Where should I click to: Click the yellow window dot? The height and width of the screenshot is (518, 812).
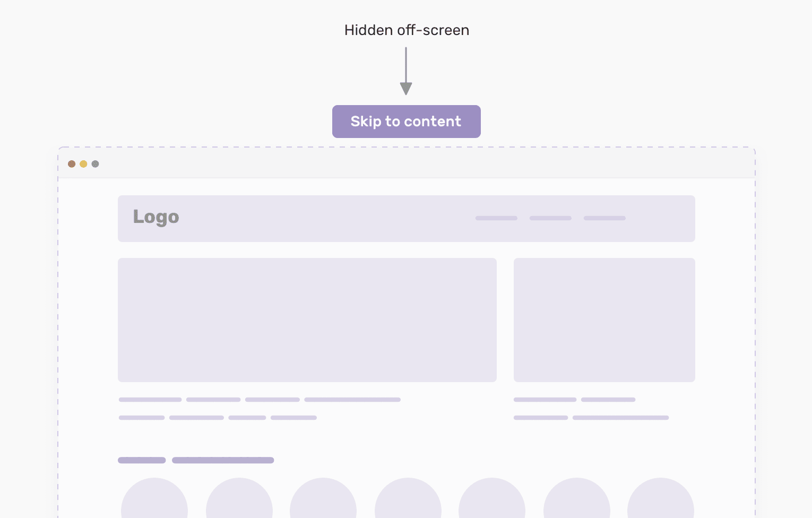[83, 164]
